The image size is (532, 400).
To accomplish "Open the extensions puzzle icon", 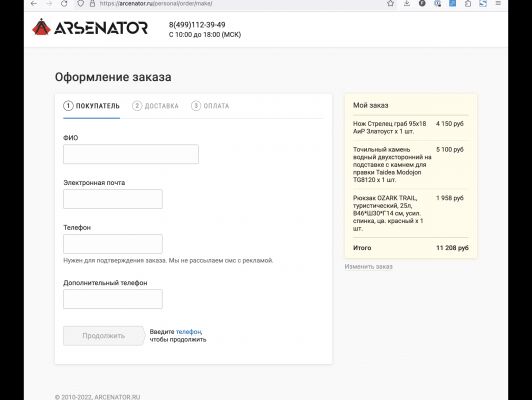I will coord(468,3).
